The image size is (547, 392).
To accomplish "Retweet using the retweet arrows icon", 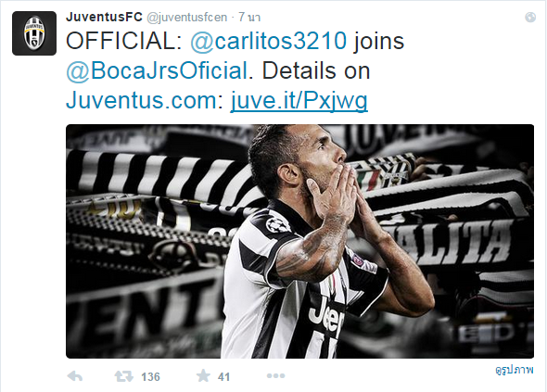I will click(x=124, y=376).
